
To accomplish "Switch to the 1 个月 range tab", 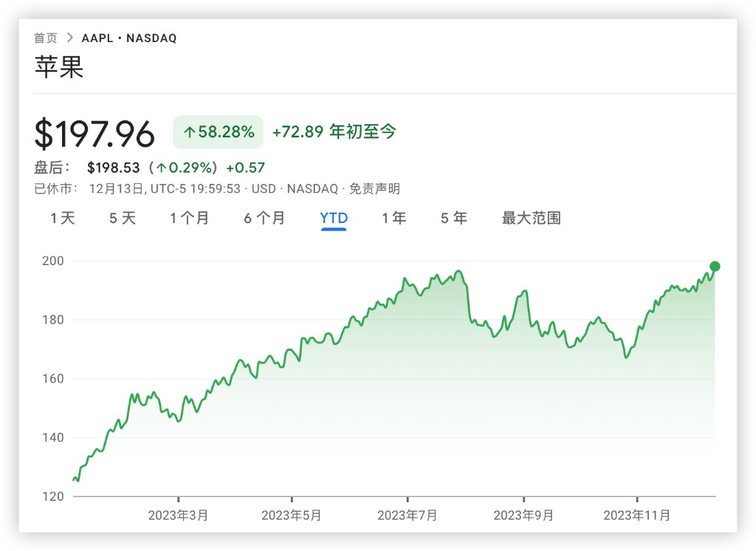I will [190, 218].
